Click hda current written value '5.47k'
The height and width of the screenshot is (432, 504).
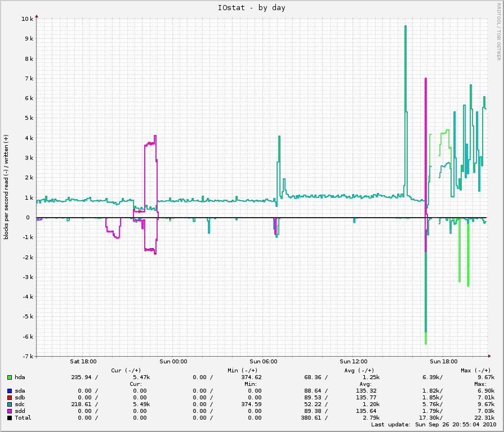pyautogui.click(x=141, y=377)
